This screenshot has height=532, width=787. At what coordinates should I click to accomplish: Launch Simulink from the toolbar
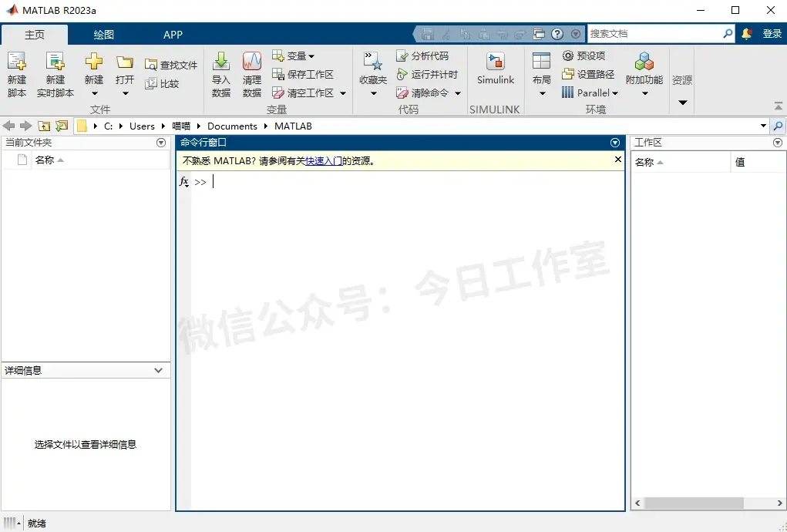pyautogui.click(x=496, y=69)
